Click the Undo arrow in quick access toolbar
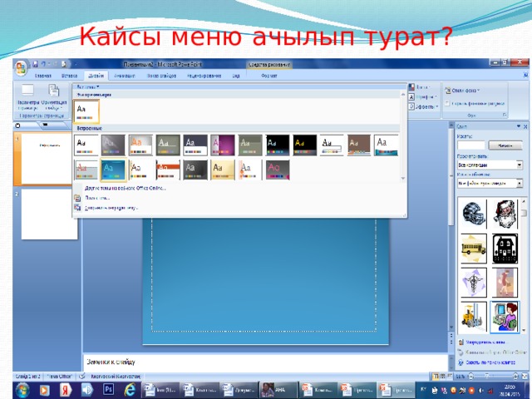The image size is (532, 399). [44, 64]
